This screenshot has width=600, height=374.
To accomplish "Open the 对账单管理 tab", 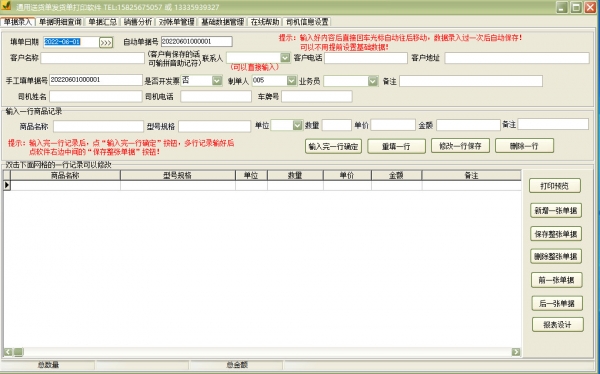I will coord(176,22).
